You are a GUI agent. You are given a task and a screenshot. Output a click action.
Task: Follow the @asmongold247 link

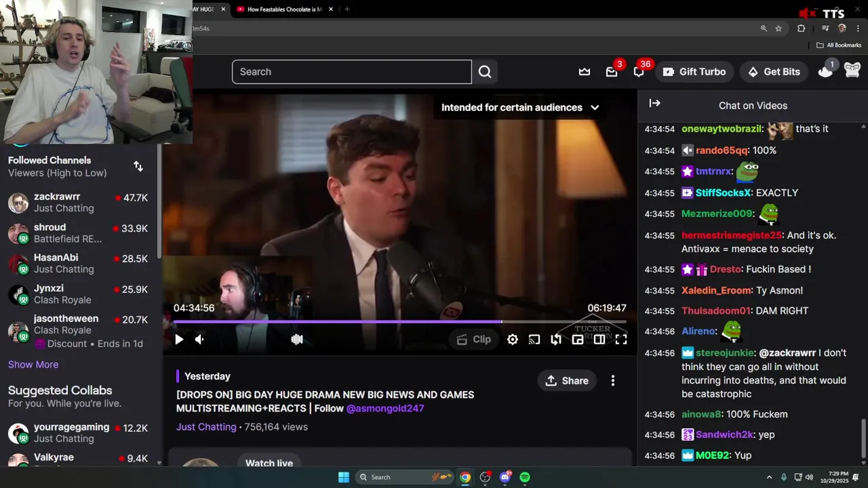pos(385,409)
